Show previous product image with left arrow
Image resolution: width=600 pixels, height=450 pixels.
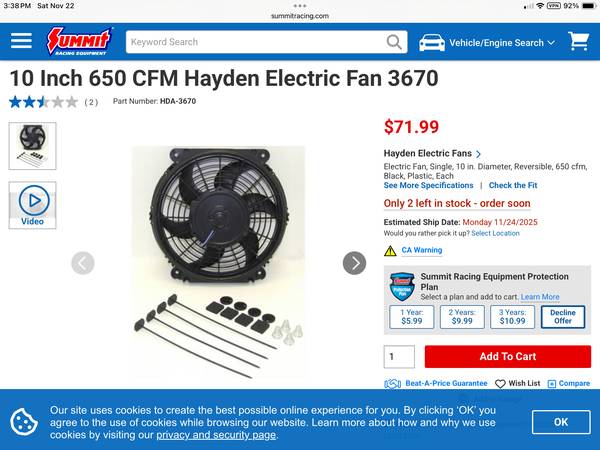pos(83,263)
